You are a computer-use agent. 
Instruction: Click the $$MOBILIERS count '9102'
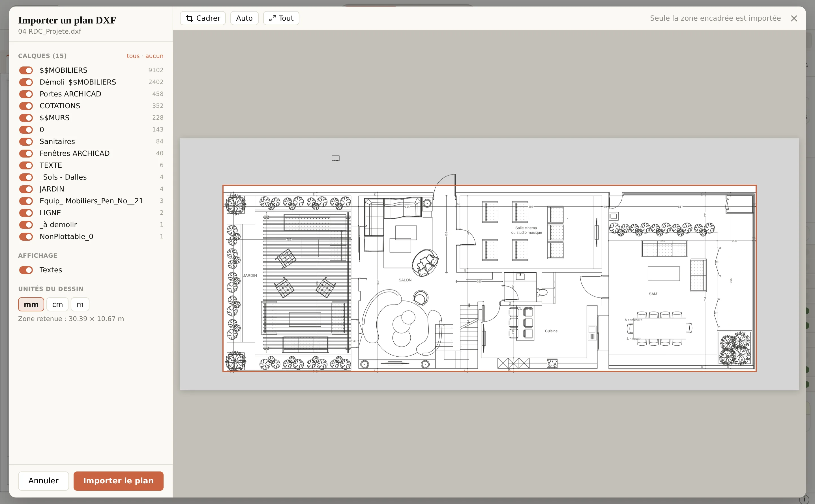point(156,70)
